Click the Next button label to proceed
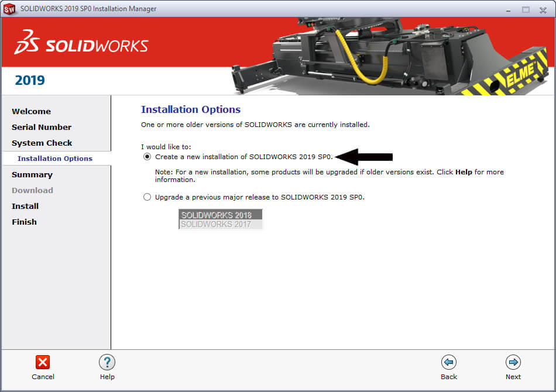This screenshot has width=556, height=392. click(x=513, y=377)
